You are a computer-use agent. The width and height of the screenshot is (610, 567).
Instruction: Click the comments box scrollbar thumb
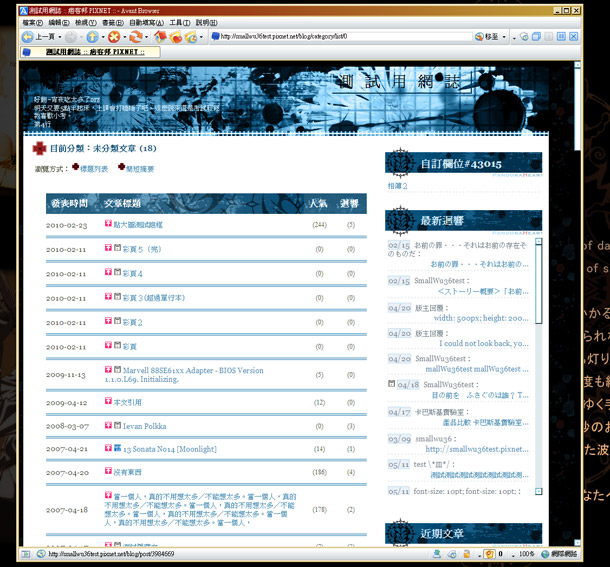pos(538,284)
